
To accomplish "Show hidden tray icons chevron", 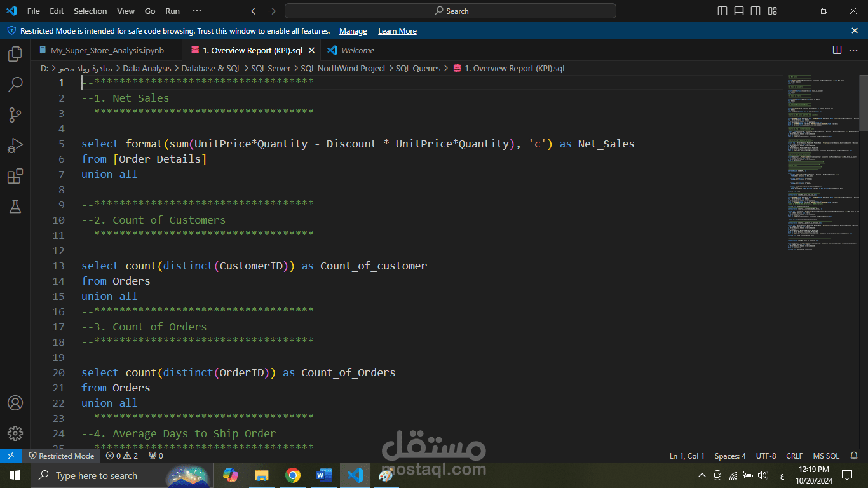I will pyautogui.click(x=702, y=475).
